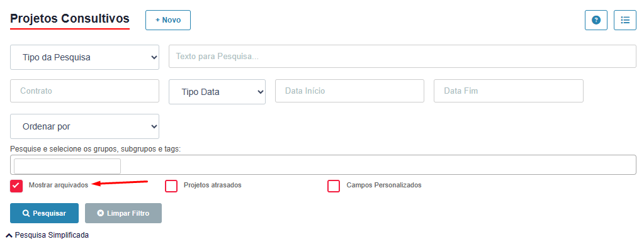Open the Ordenar por dropdown
The width and height of the screenshot is (644, 249).
(x=84, y=126)
